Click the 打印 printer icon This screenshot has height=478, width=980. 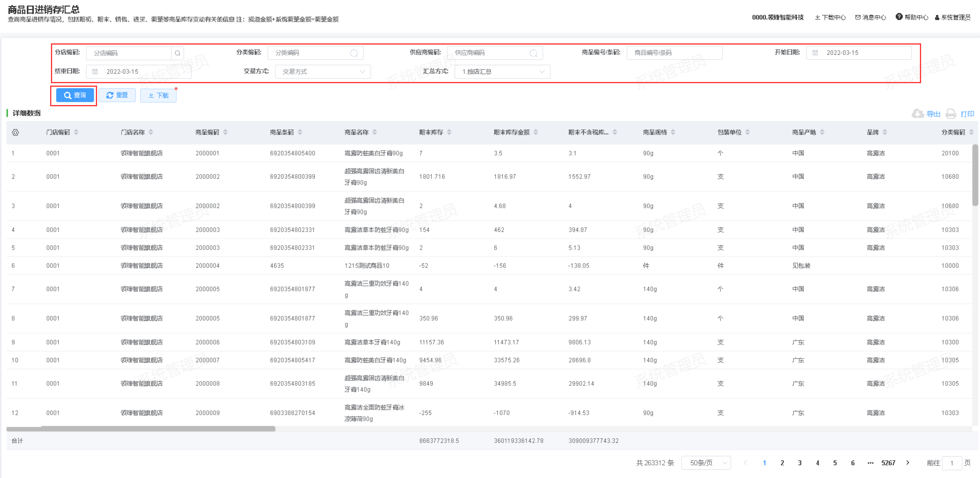951,114
